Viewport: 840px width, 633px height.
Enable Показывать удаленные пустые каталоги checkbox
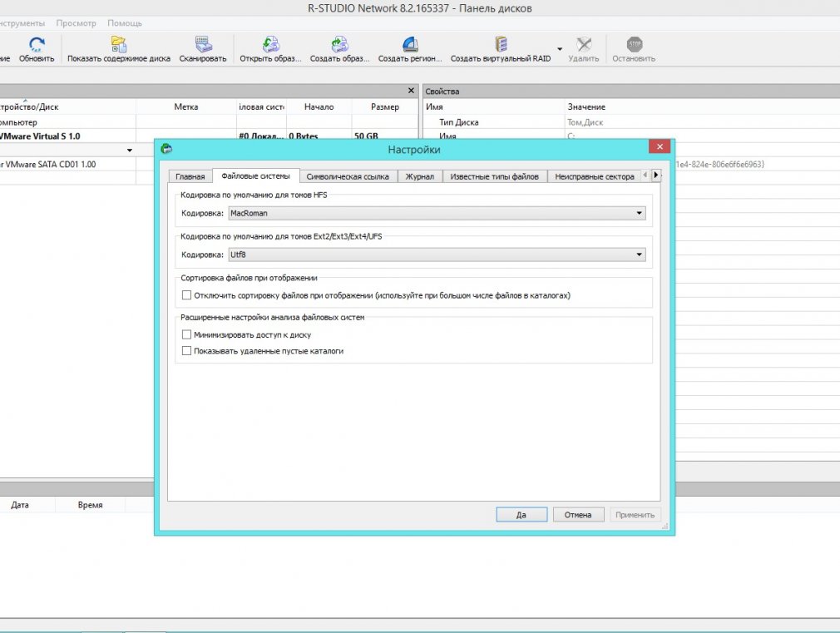186,351
